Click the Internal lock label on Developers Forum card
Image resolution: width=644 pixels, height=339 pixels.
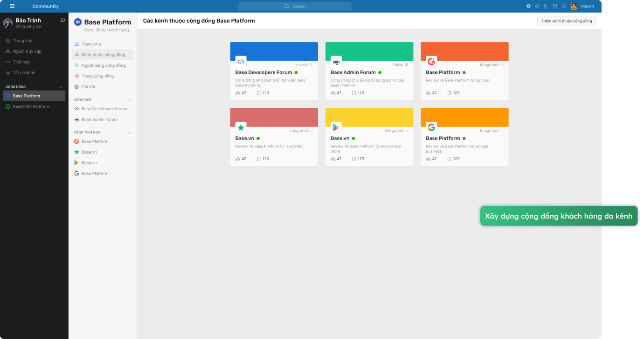pyautogui.click(x=304, y=65)
